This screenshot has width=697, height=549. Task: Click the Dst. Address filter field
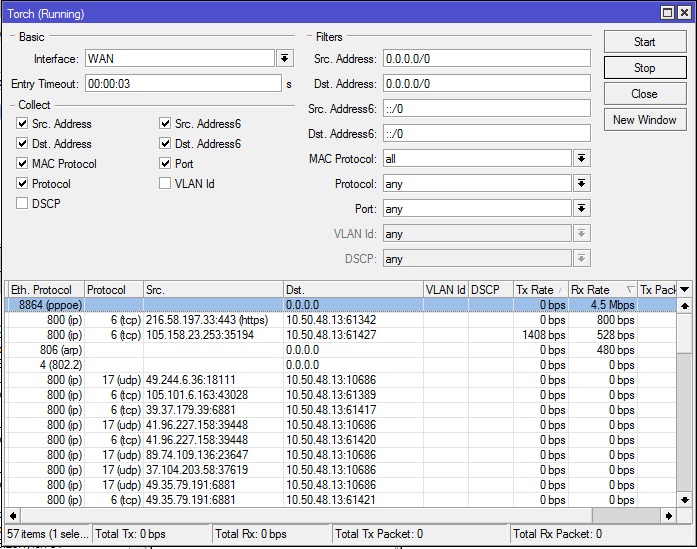(487, 84)
